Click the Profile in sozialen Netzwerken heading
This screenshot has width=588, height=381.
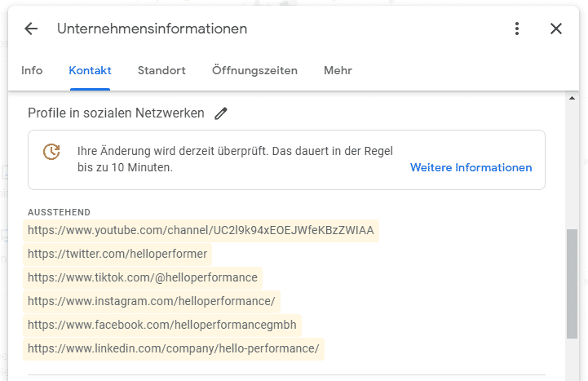[116, 113]
